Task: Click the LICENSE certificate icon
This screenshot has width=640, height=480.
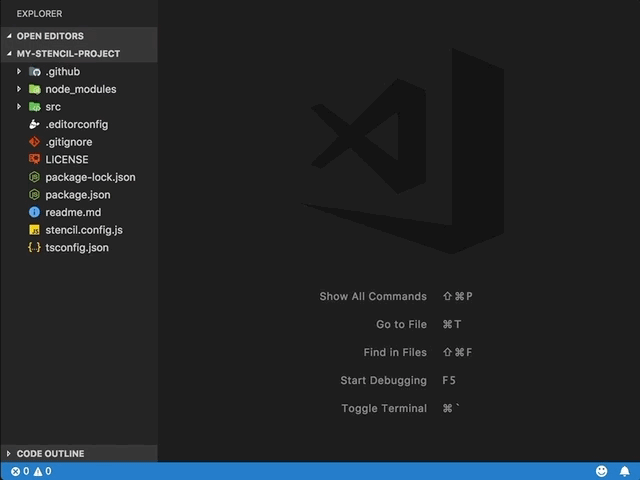Action: point(35,159)
